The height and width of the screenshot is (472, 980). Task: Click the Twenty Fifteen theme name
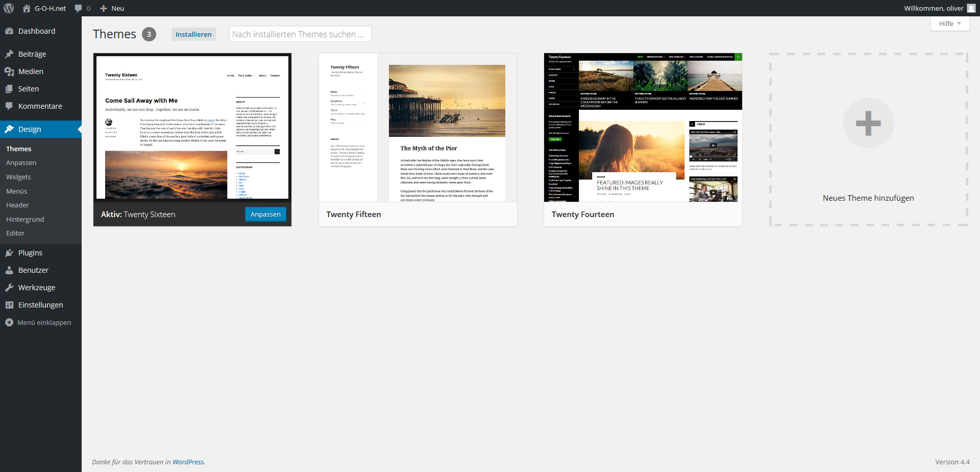tap(354, 215)
